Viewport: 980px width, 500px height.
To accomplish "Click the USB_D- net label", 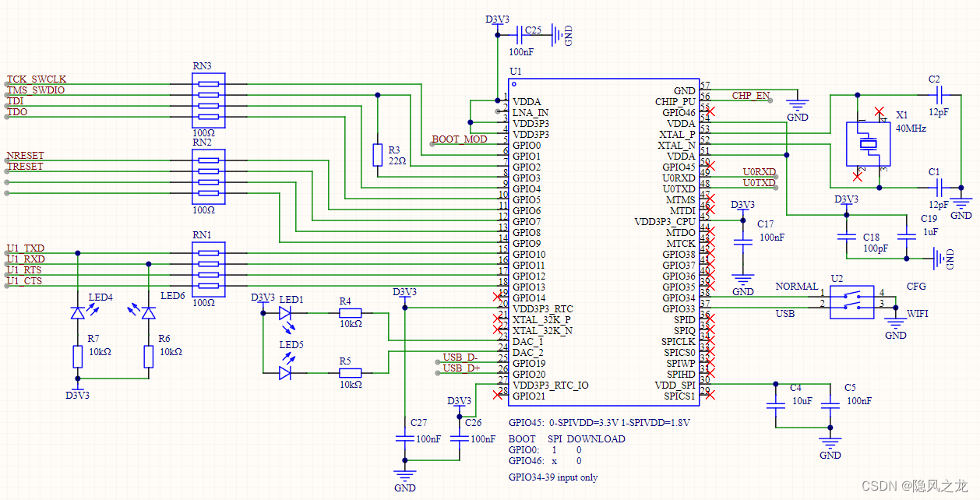I will [460, 357].
